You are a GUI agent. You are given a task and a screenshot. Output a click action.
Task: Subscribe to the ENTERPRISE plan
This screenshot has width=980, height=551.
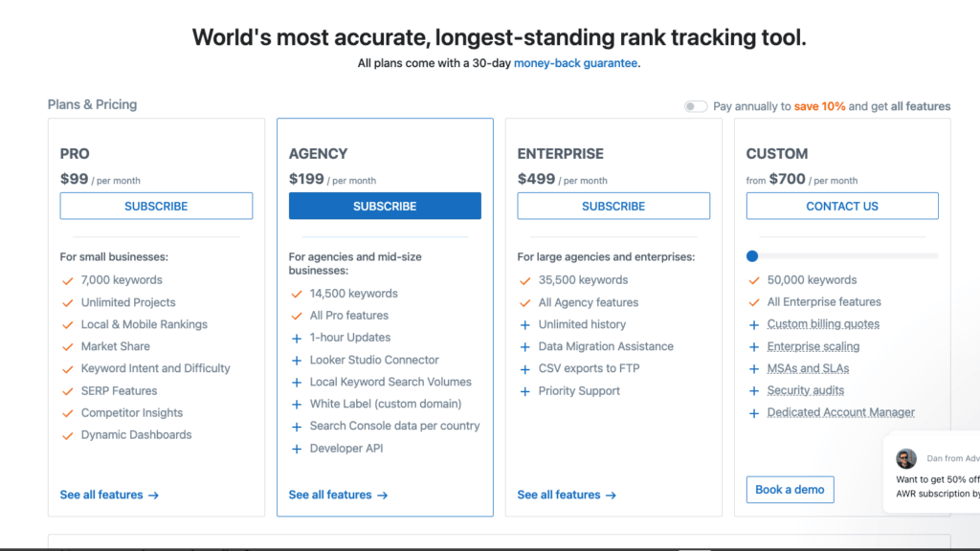tap(613, 206)
